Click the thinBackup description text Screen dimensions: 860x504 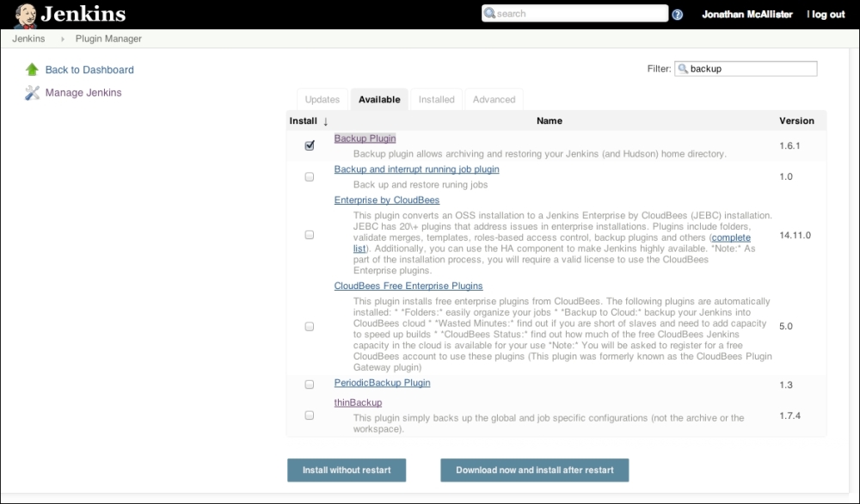pyautogui.click(x=549, y=423)
